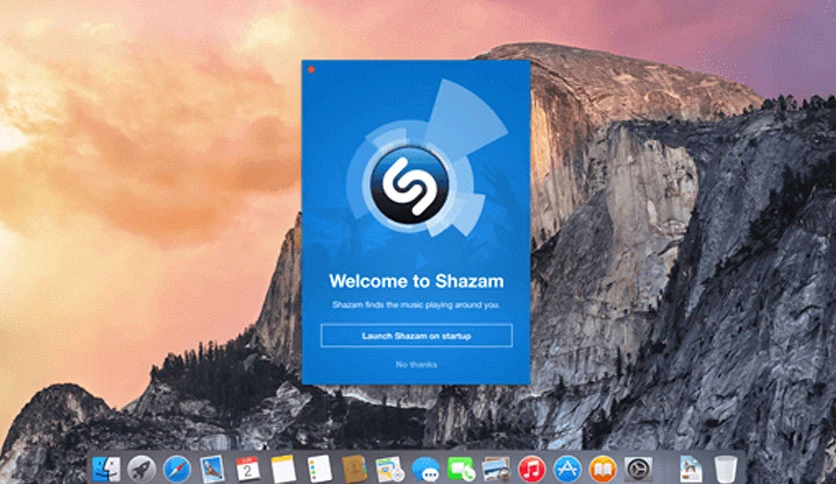Image resolution: width=836 pixels, height=484 pixels.
Task: Click the Shazam logo in welcome window
Action: pyautogui.click(x=409, y=185)
